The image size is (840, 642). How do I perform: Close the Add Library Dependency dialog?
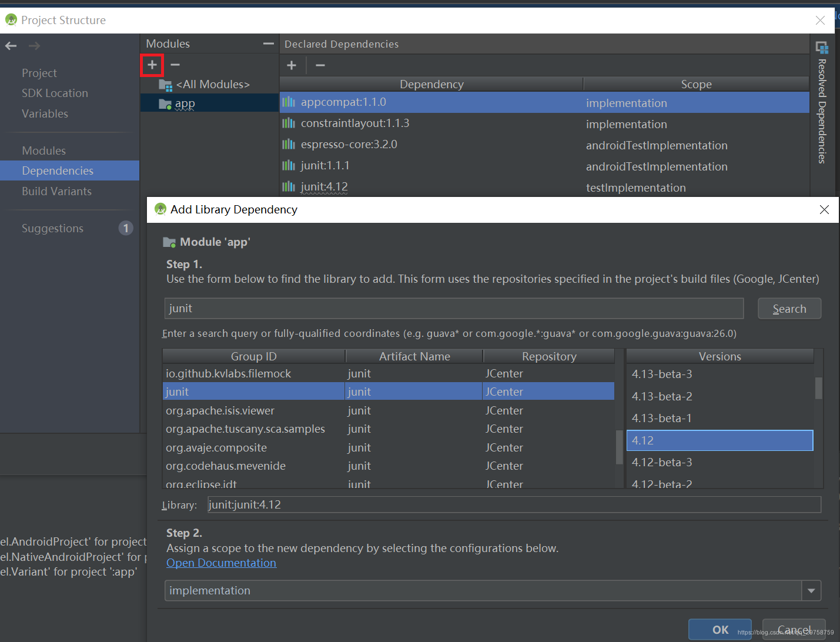tap(824, 210)
